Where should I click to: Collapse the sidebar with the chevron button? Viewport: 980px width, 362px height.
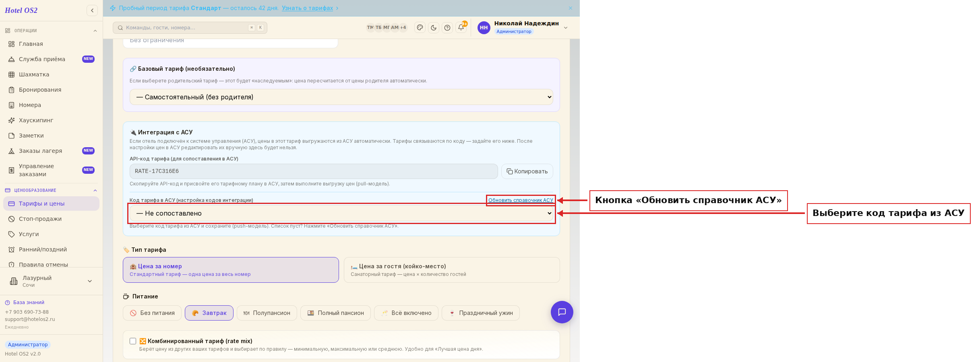(x=92, y=10)
